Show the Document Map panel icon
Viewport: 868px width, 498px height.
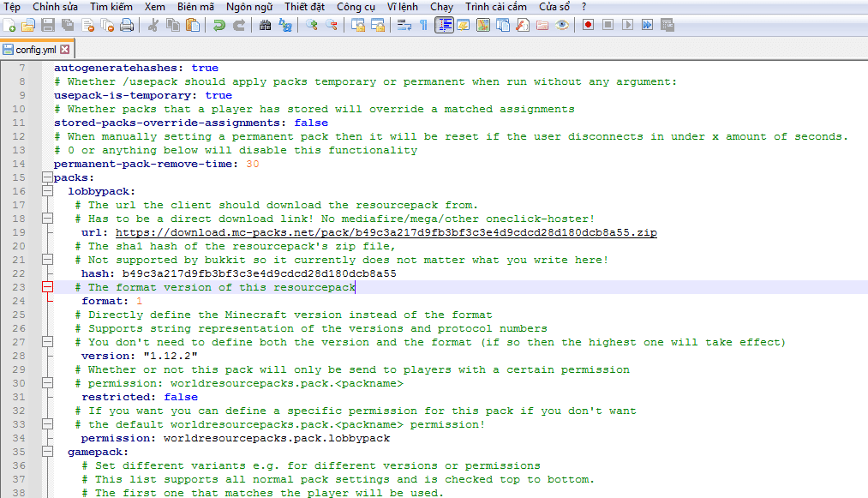click(483, 26)
